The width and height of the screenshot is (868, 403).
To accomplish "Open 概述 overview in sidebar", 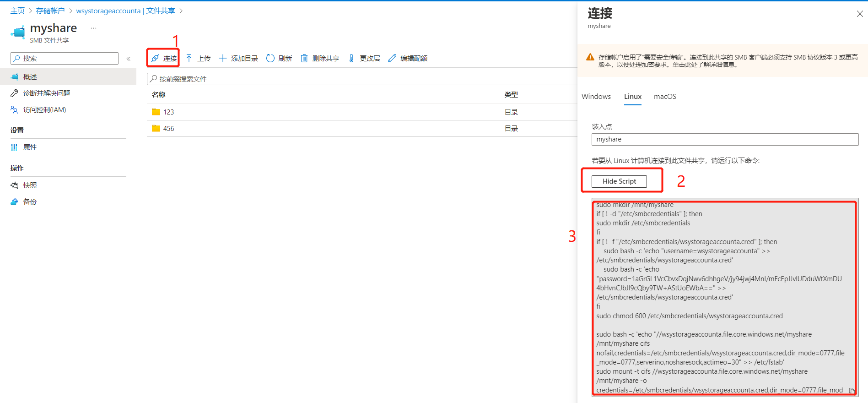I will (68, 76).
